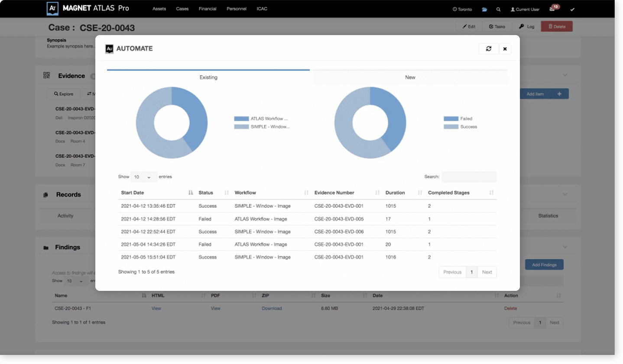The width and height of the screenshot is (623, 364).
Task: Sort findings table by Action arrows
Action: (x=558, y=296)
